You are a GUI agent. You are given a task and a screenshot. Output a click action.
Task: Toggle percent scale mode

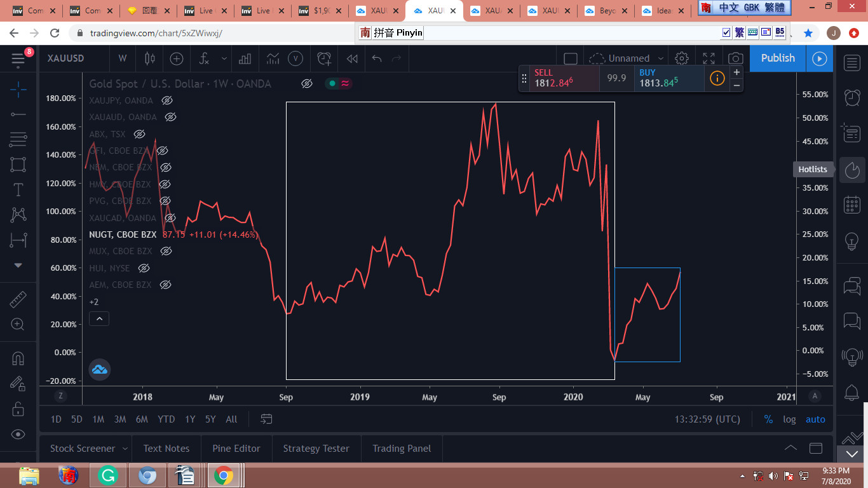pyautogui.click(x=768, y=419)
